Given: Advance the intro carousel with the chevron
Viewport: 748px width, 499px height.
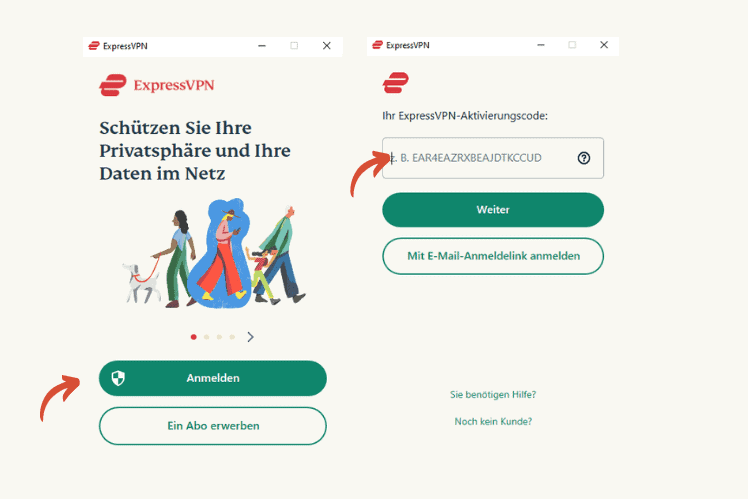Looking at the screenshot, I should [x=250, y=337].
